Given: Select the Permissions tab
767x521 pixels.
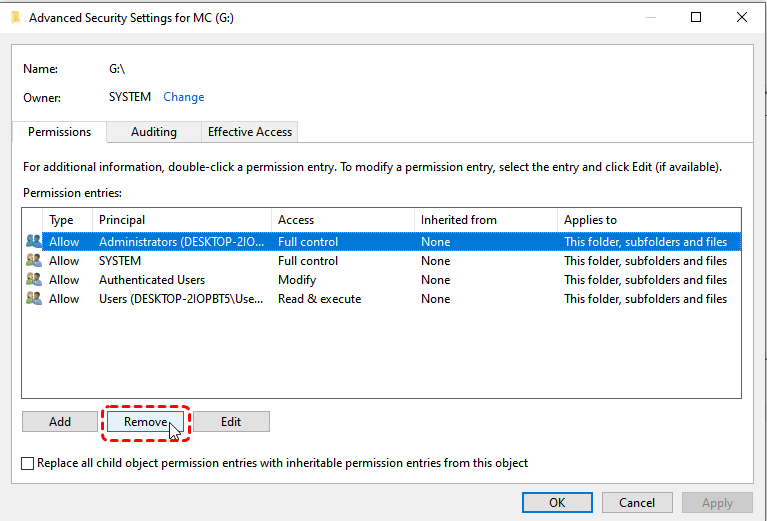Looking at the screenshot, I should 59,132.
